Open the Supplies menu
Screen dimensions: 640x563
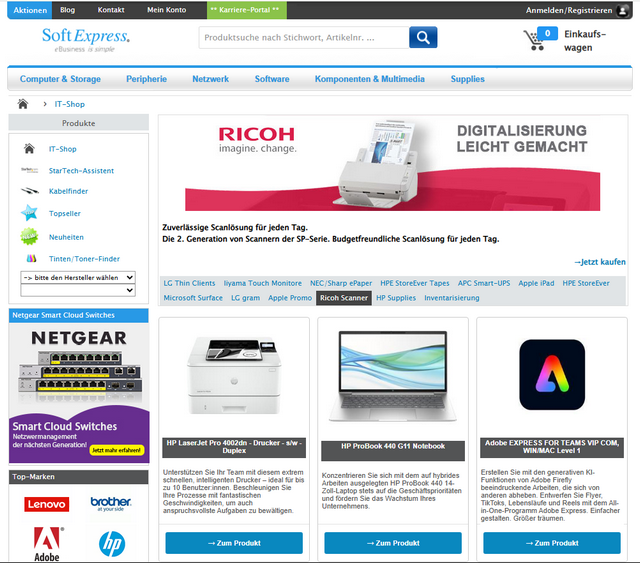click(468, 79)
